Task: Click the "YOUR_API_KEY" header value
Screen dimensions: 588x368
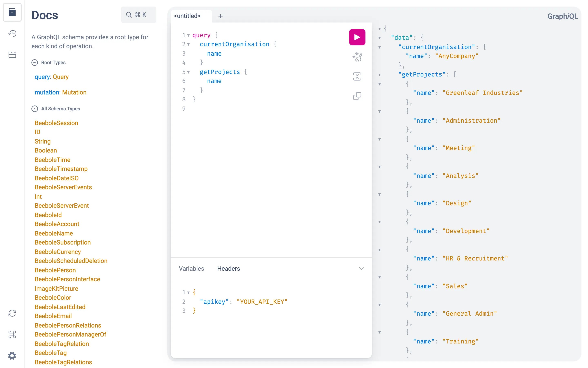Action: pyautogui.click(x=262, y=302)
